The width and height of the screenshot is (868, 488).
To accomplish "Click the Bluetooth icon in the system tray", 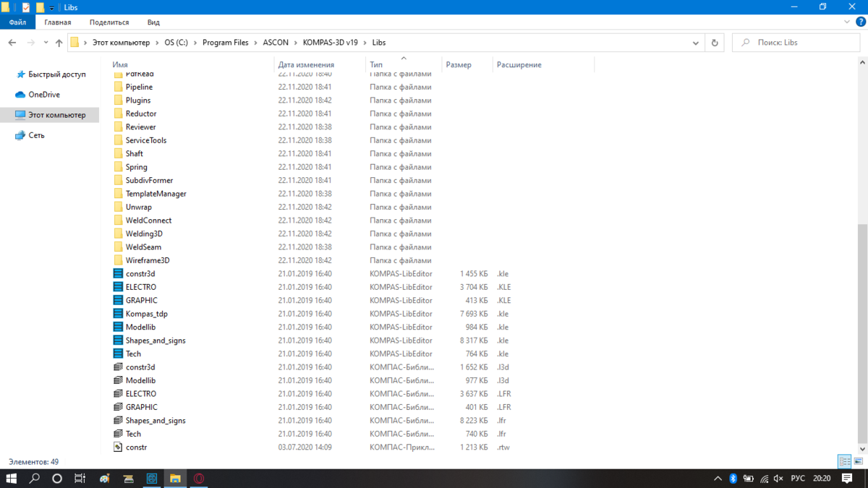I will point(733,479).
